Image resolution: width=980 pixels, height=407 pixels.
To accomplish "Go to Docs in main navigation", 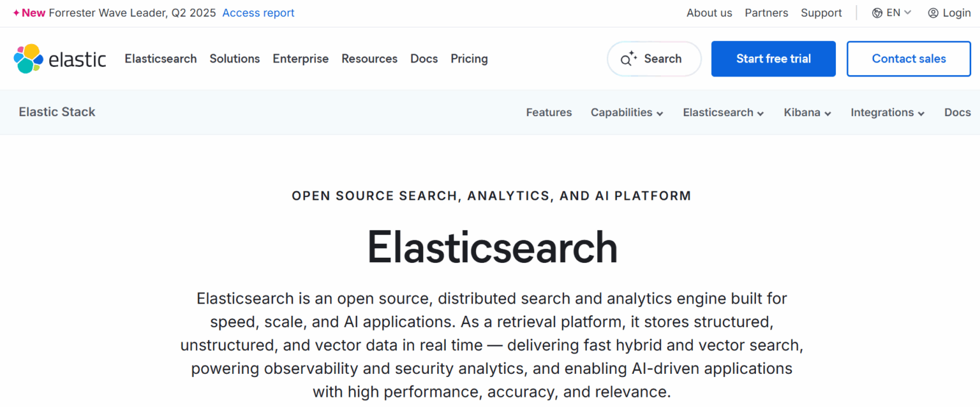I will (424, 59).
